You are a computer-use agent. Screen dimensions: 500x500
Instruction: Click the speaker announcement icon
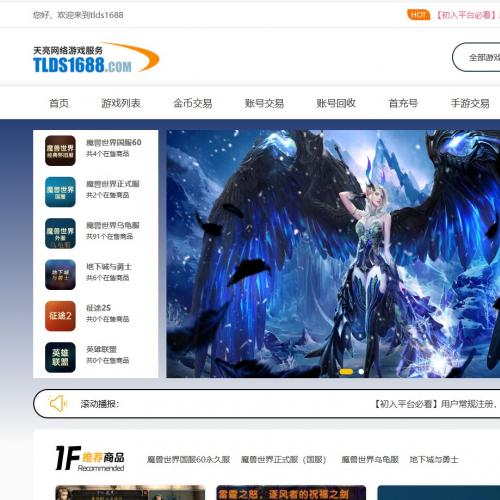(58, 404)
